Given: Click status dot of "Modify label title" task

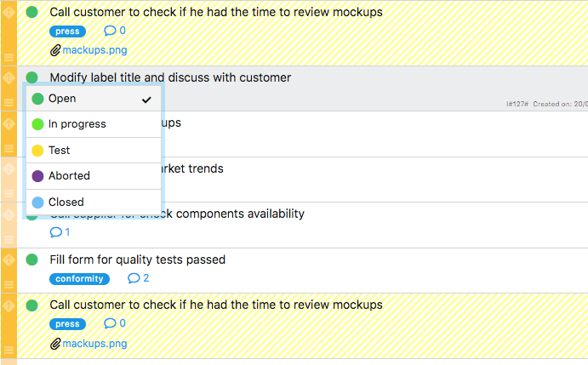Looking at the screenshot, I should (32, 77).
